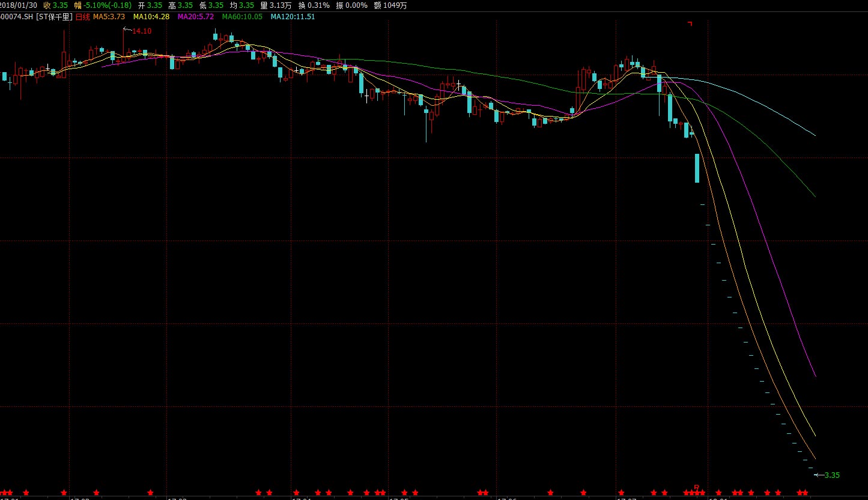Click the low price 低 3.35

(211, 5)
